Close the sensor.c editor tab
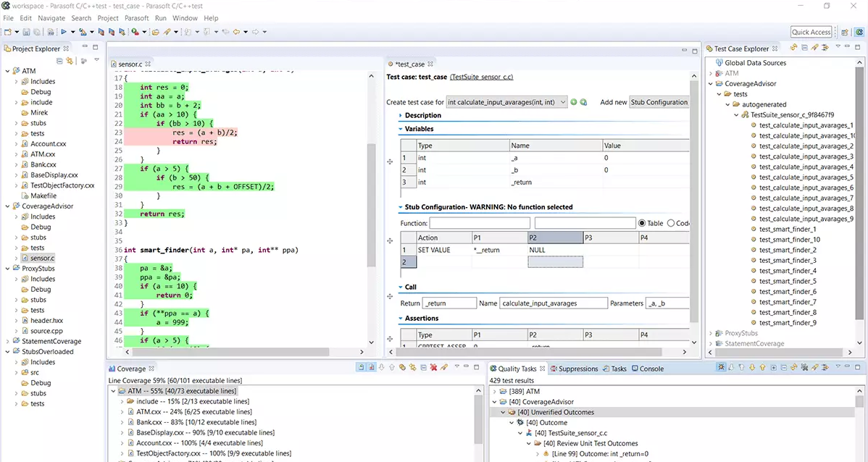This screenshot has width=868, height=462. coord(148,64)
